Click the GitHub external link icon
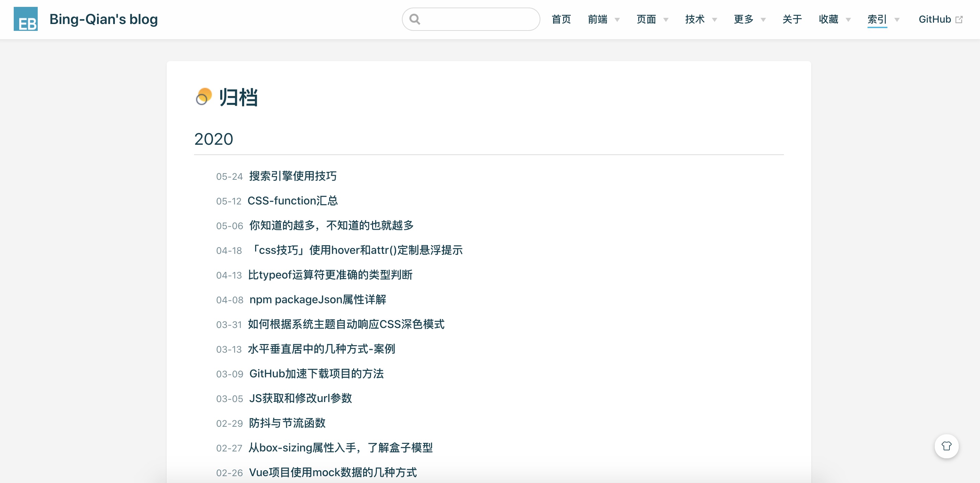The height and width of the screenshot is (483, 980). point(959,20)
